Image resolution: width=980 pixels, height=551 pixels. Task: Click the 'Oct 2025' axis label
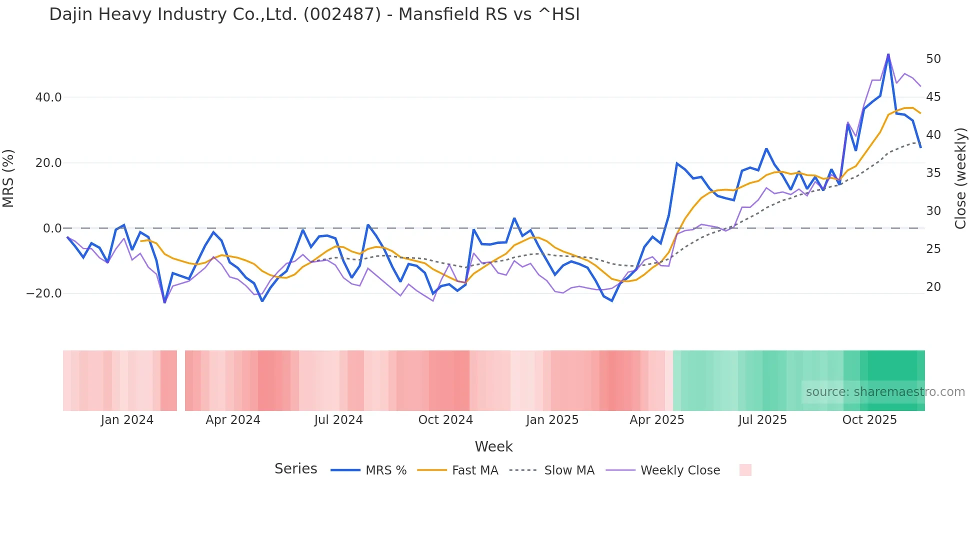pos(869,420)
